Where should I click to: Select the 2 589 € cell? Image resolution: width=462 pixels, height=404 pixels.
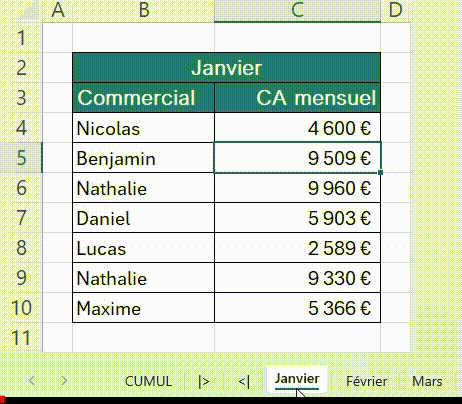[x=297, y=248]
